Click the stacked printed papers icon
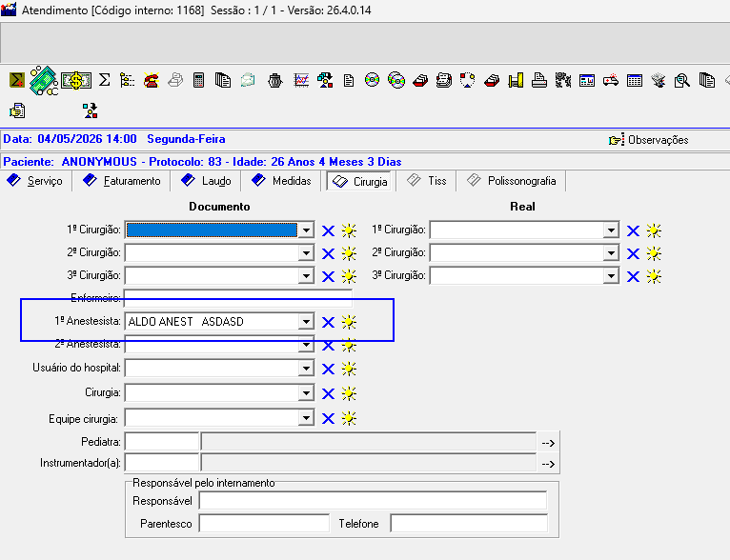The width and height of the screenshot is (730, 560). 444,80
